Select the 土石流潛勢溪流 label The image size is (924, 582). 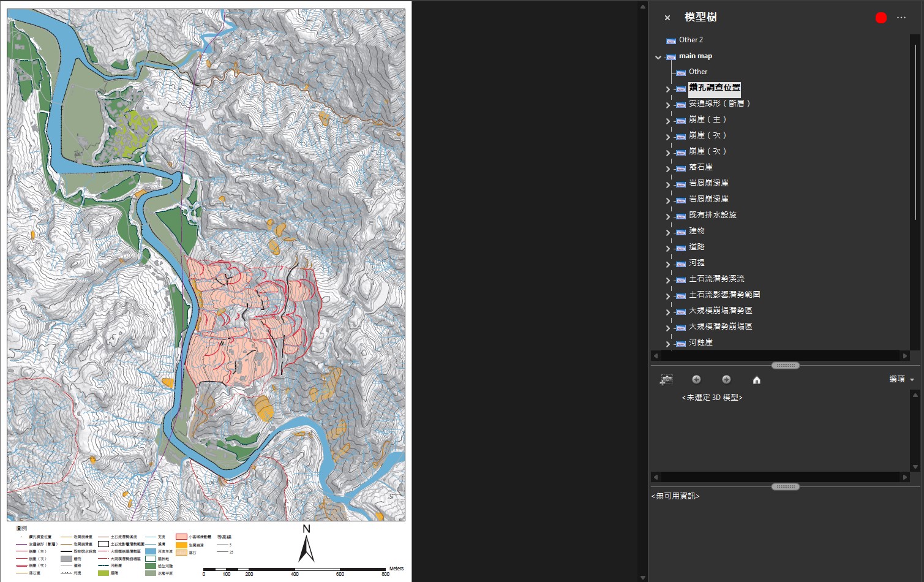pos(716,279)
